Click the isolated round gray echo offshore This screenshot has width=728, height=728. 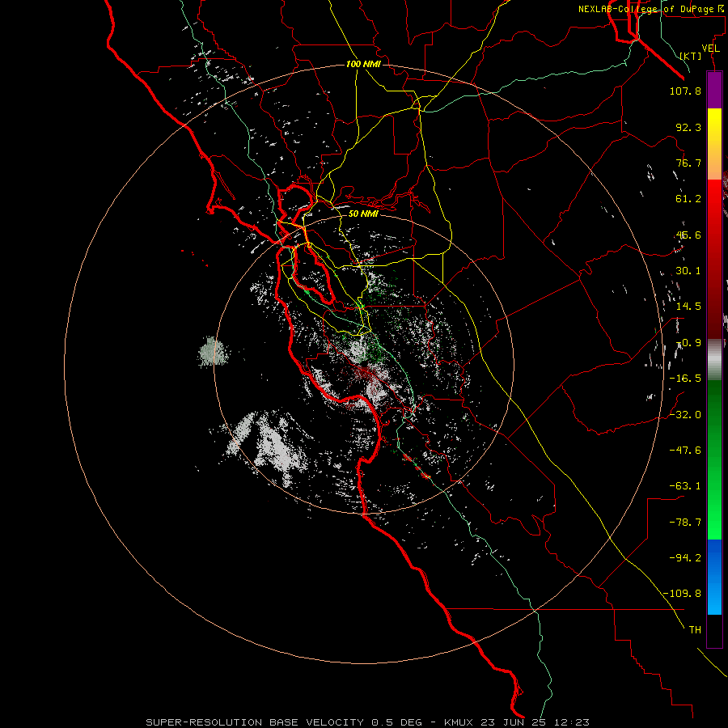tap(214, 351)
